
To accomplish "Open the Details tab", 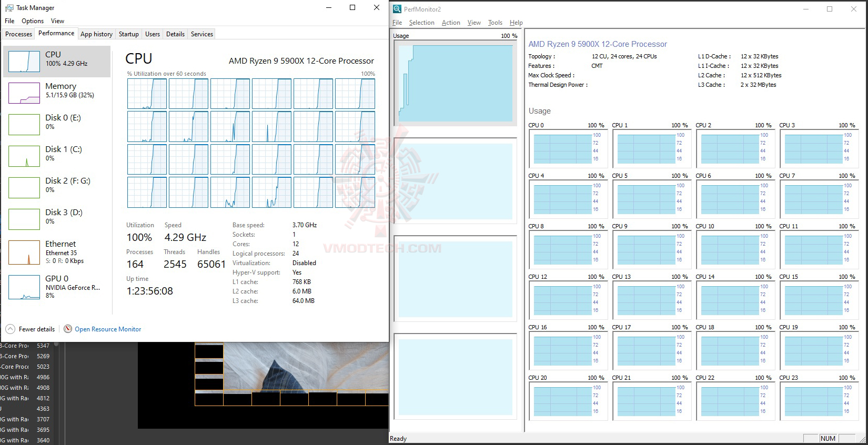I will [x=175, y=34].
